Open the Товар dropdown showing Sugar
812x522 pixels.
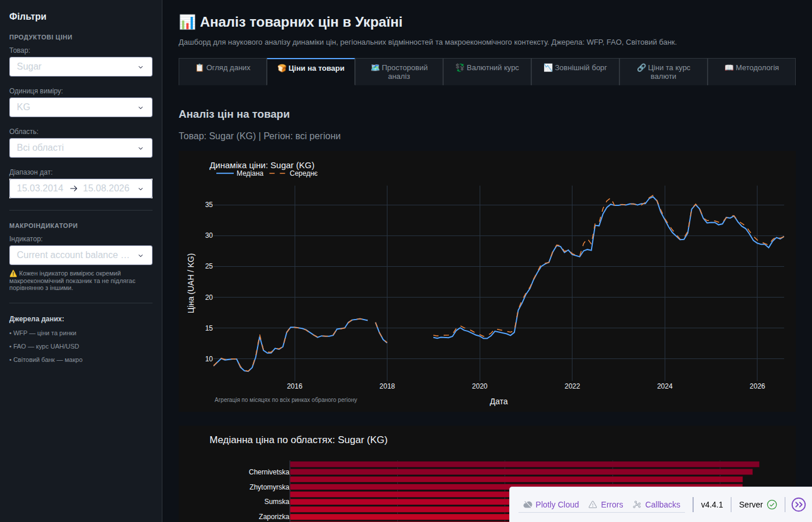pos(81,67)
